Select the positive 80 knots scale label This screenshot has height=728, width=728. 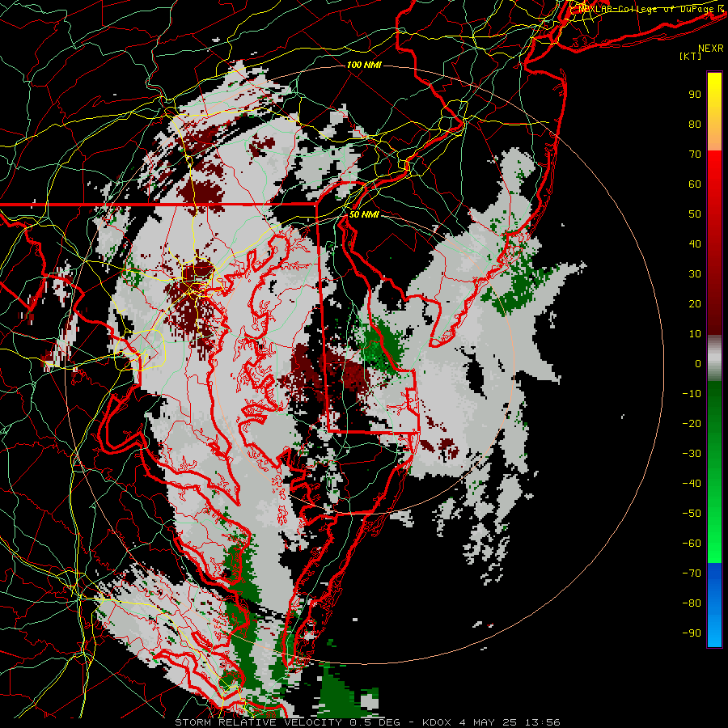tap(695, 124)
